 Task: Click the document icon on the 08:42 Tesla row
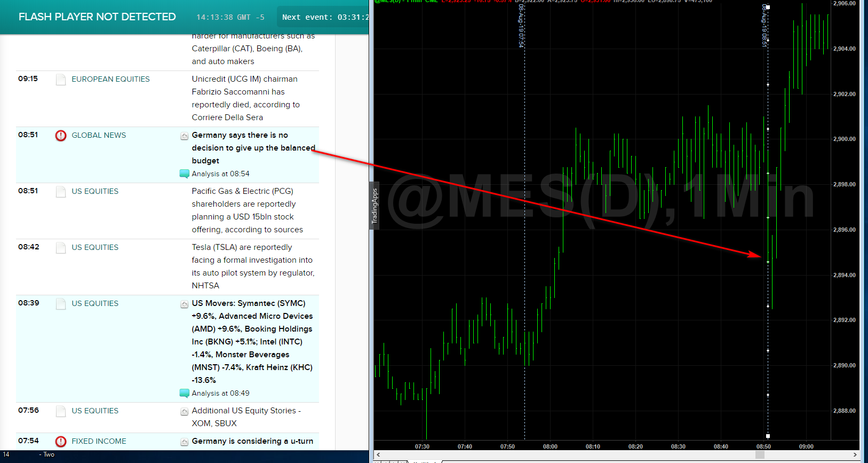(61, 248)
